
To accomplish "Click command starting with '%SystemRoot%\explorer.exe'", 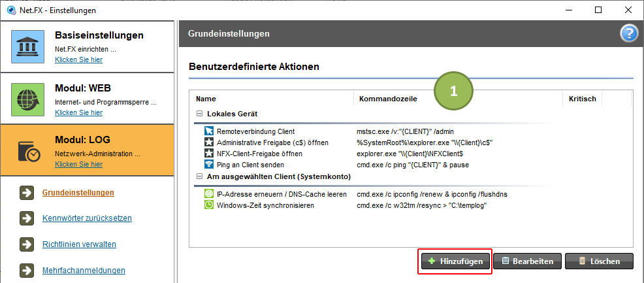I will click(x=425, y=142).
